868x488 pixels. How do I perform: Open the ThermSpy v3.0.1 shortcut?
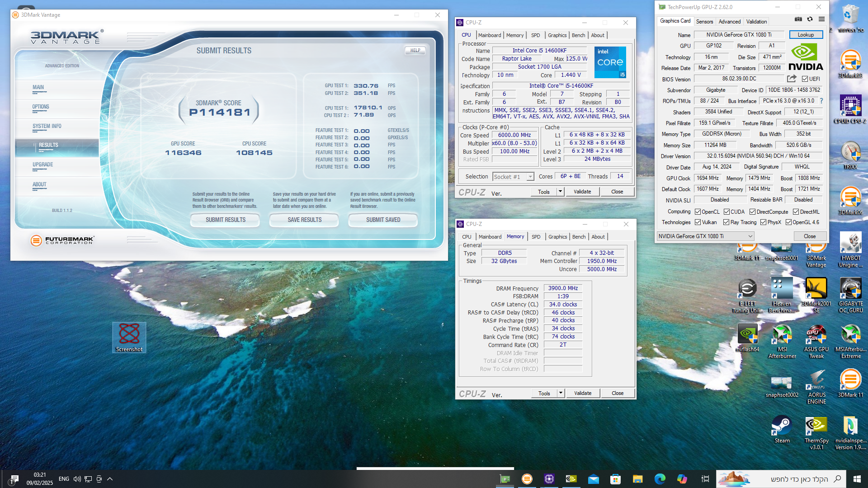click(x=816, y=433)
